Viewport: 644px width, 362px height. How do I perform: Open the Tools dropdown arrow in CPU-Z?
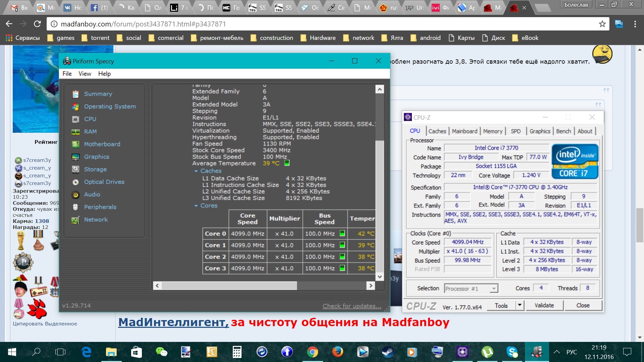click(x=520, y=305)
